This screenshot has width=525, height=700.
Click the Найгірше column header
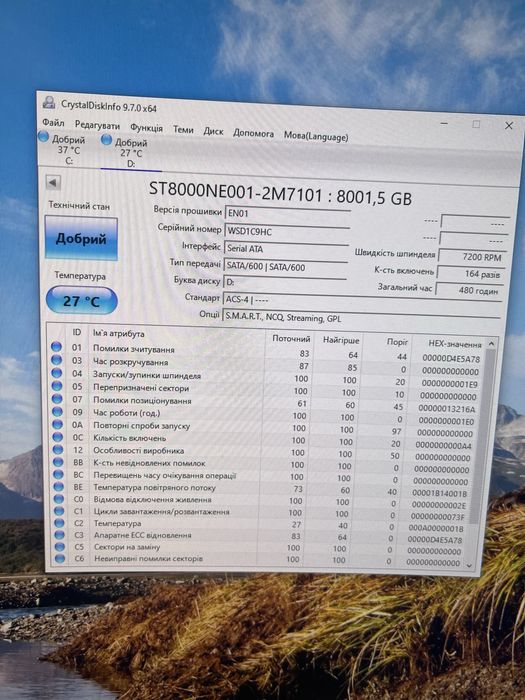click(x=341, y=340)
